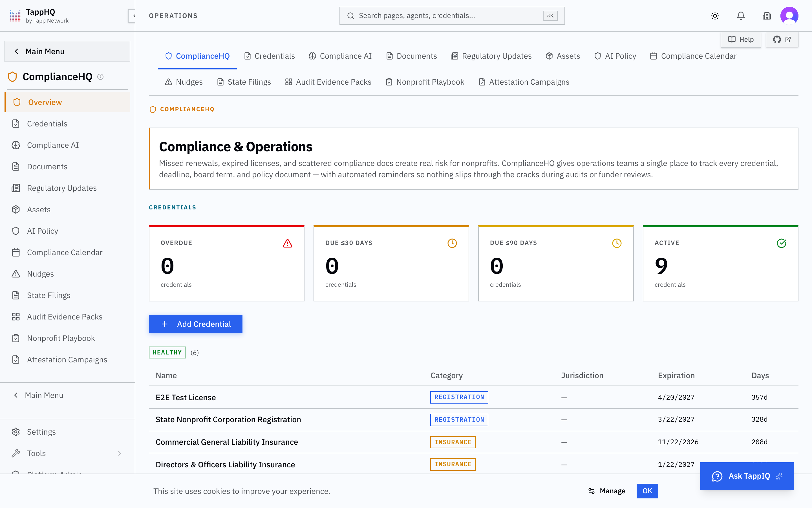Switch to the Regulatory Updates tab
The height and width of the screenshot is (508, 812).
coord(491,56)
